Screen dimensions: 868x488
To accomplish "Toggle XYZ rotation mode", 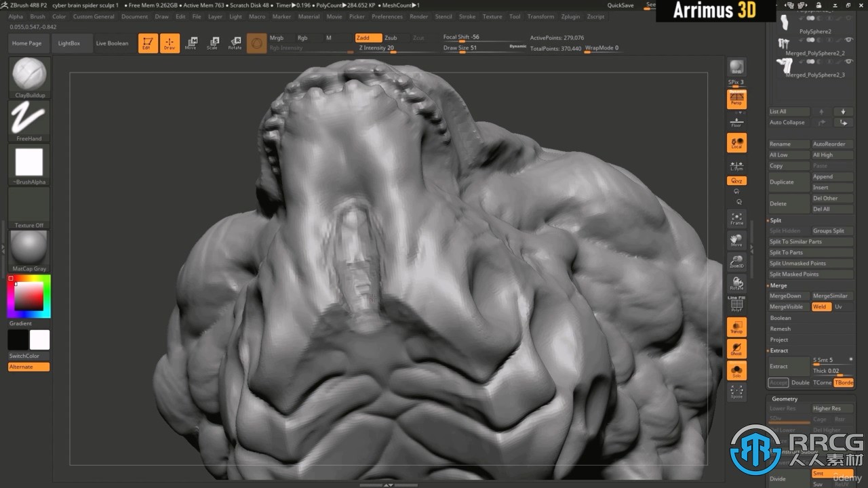I will pos(736,181).
